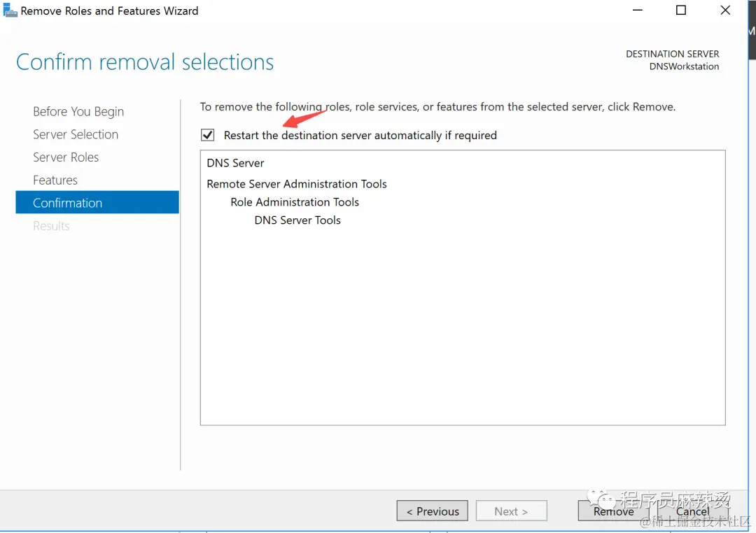Click the 'Restart the destination server automatically' label
756x533 pixels.
pyautogui.click(x=360, y=136)
